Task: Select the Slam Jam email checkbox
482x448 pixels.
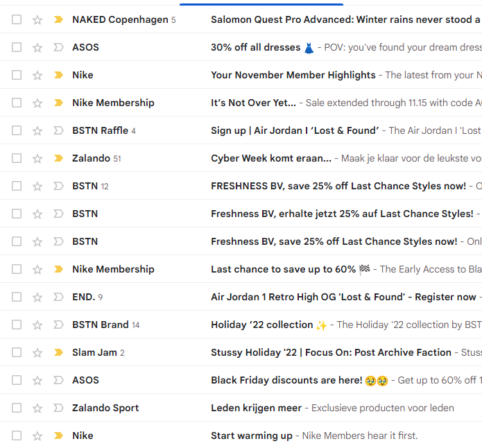Action: tap(17, 352)
